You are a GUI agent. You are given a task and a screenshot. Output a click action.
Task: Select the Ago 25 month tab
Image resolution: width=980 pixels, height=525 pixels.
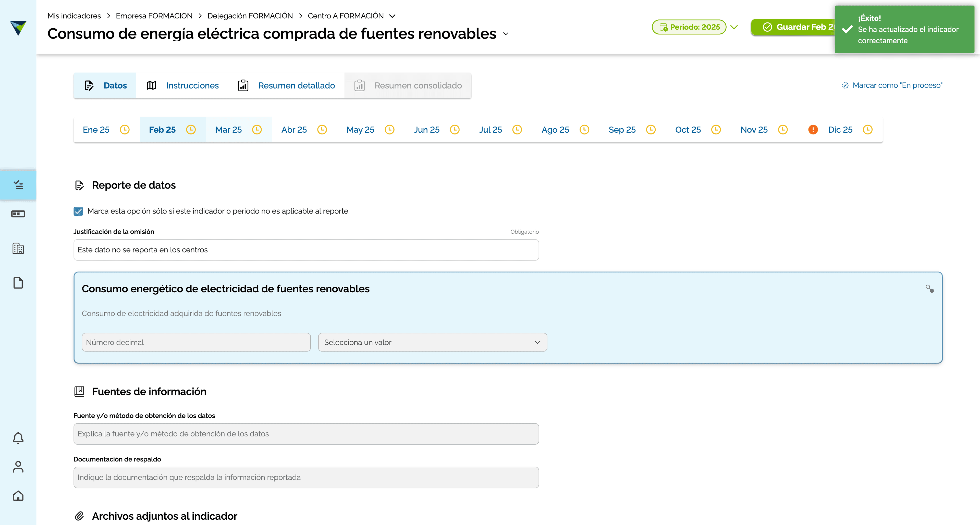coord(566,130)
